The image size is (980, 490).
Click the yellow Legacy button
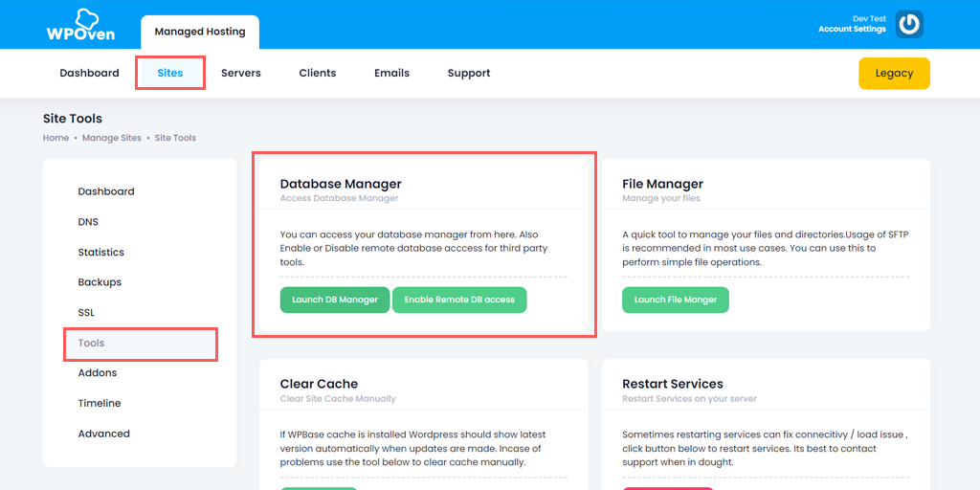[894, 73]
